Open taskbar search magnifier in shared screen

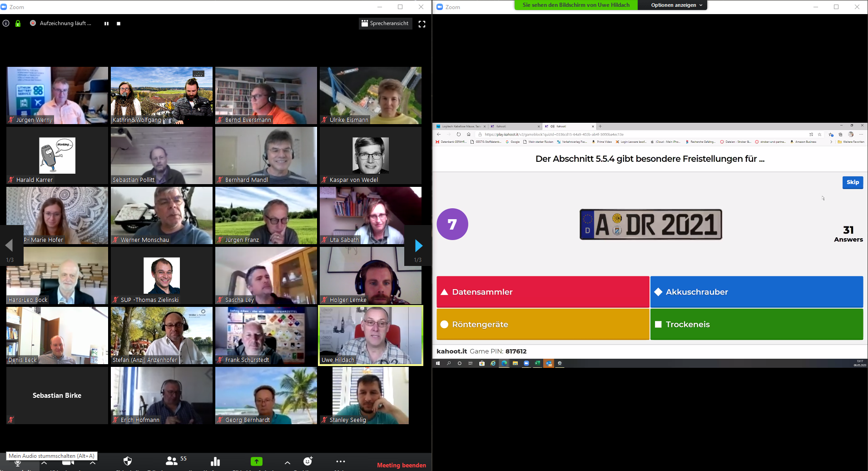pos(449,363)
